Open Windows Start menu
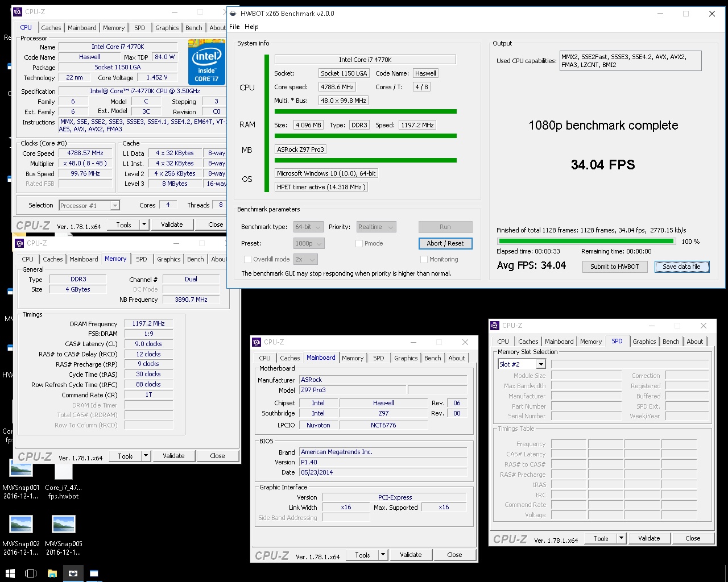The height and width of the screenshot is (582, 728). point(10,573)
